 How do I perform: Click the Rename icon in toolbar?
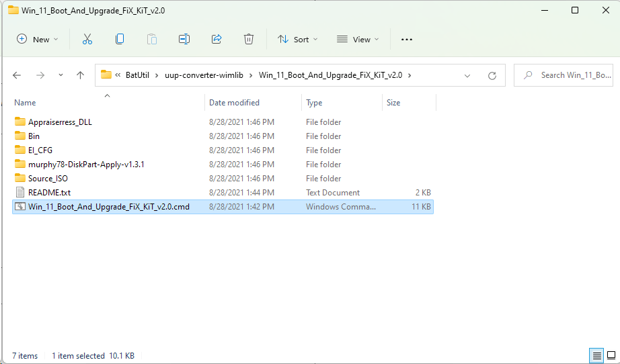click(184, 40)
